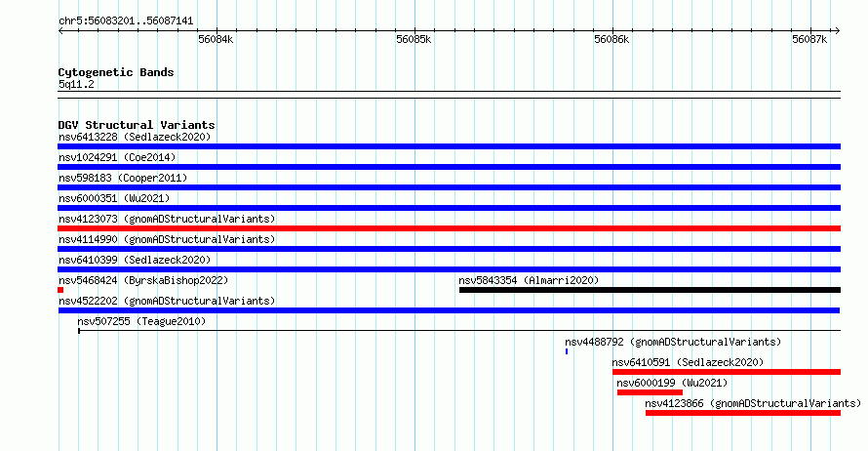Select the red bar under nsv4123866
This screenshot has height=451, width=868.
pos(743,413)
